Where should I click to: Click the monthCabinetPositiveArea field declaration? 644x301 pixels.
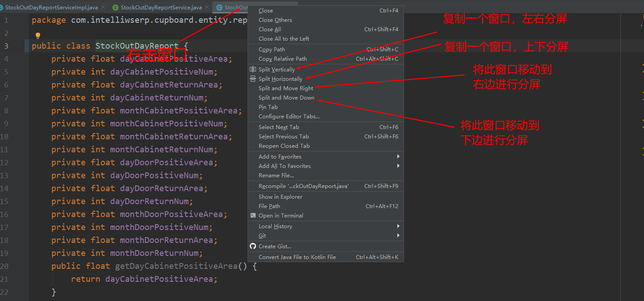pos(147,111)
